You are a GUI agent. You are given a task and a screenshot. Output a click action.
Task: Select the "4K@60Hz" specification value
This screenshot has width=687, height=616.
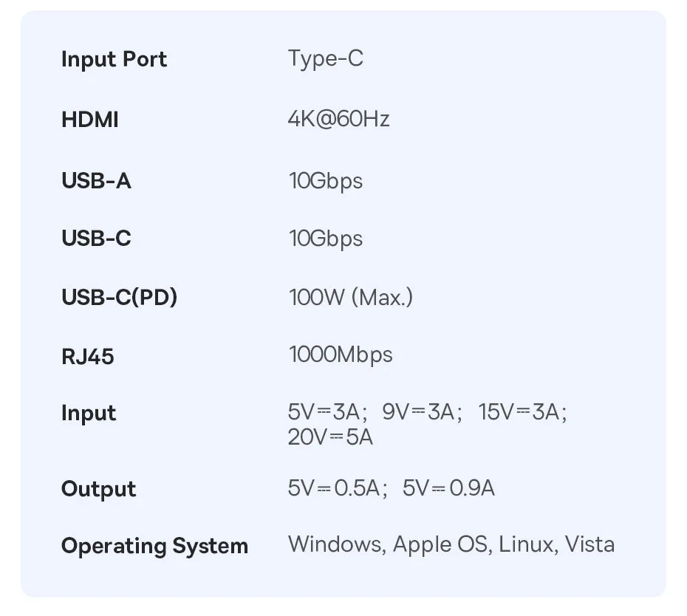[x=338, y=119]
